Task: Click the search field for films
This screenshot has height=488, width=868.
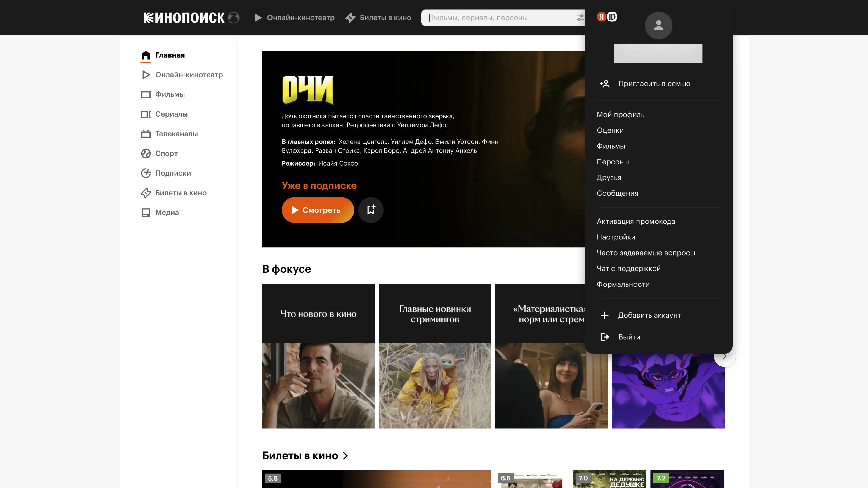Action: [499, 18]
